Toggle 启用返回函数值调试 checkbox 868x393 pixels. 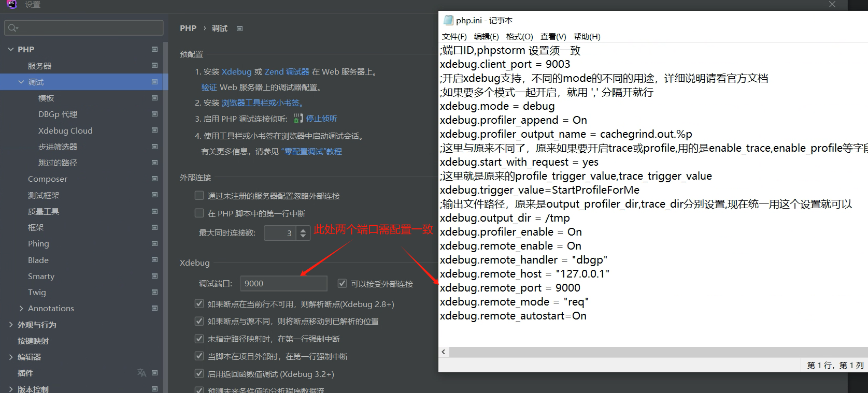pyautogui.click(x=199, y=373)
